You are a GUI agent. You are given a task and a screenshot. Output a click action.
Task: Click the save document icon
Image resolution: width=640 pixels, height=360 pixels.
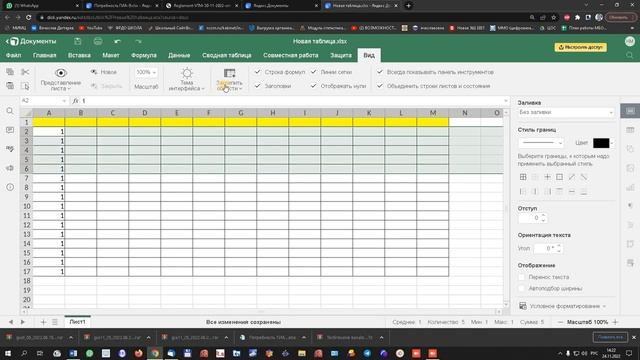click(78, 41)
